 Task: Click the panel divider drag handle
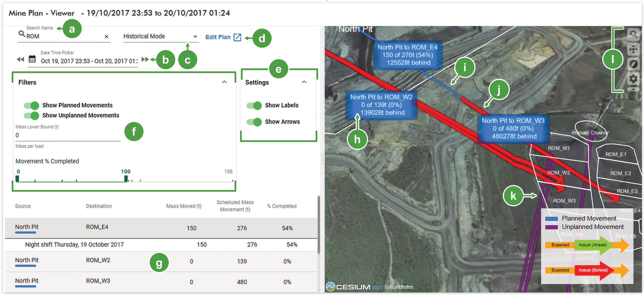coord(322,159)
